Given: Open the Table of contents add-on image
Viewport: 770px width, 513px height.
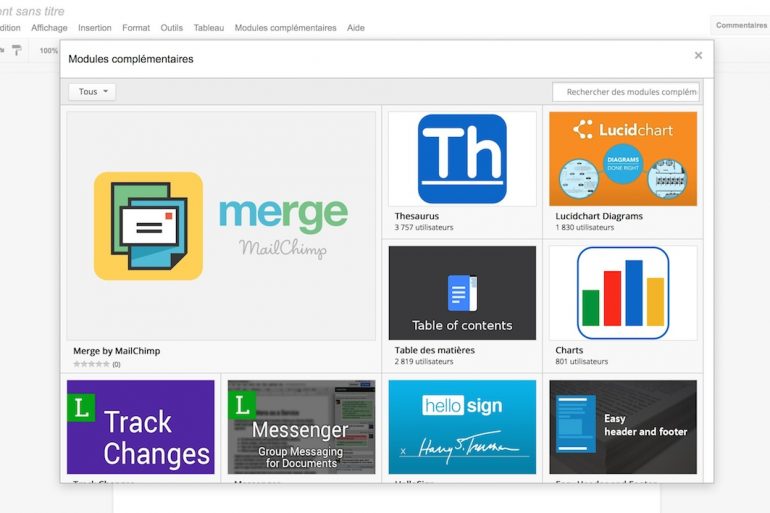Looking at the screenshot, I should pos(462,293).
